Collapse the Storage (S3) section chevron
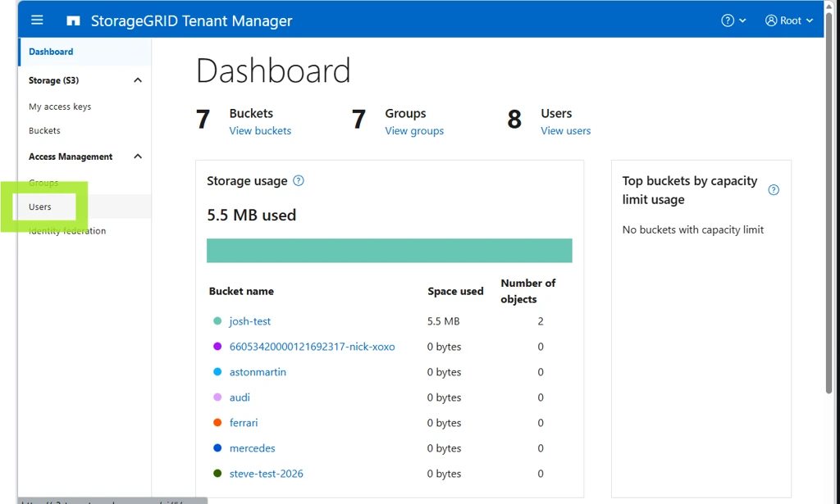Screen dimensions: 840x504 (138, 80)
